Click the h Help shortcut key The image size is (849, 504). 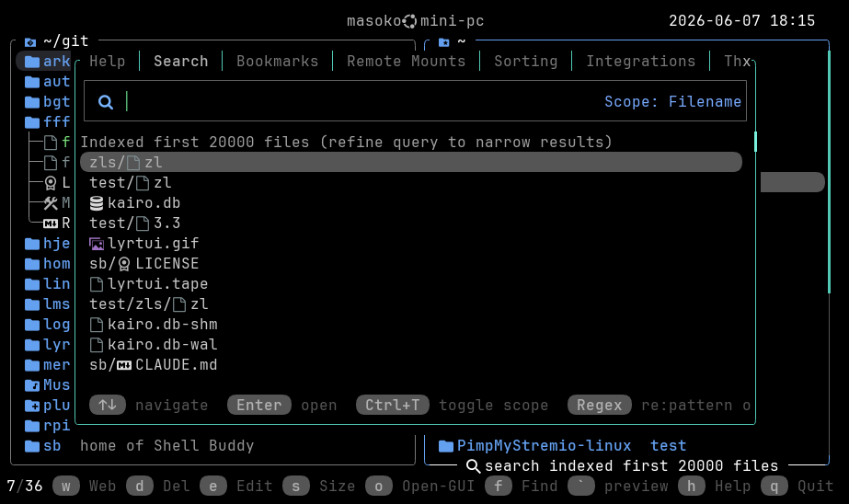pos(692,487)
